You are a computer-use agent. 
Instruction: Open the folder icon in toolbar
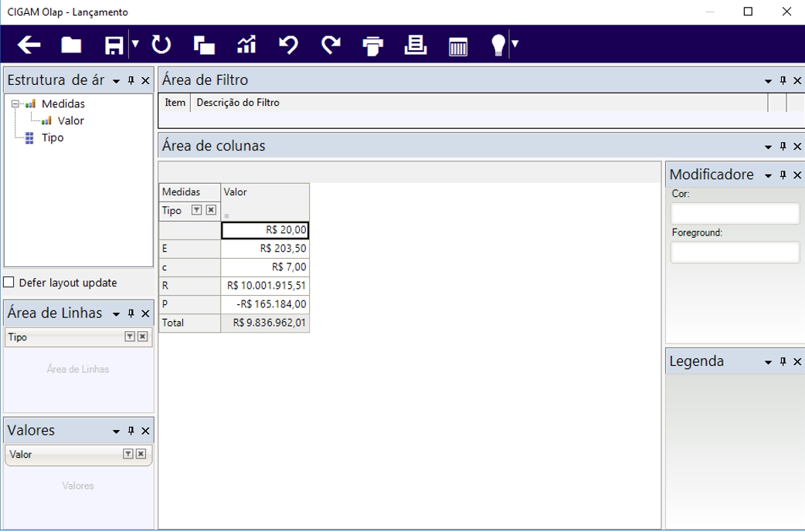point(71,45)
